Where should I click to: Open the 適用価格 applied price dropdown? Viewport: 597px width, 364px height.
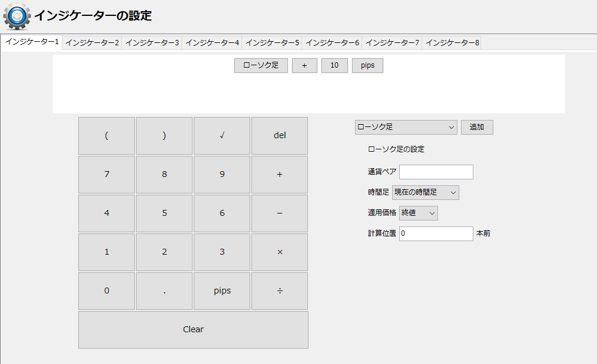click(x=417, y=213)
